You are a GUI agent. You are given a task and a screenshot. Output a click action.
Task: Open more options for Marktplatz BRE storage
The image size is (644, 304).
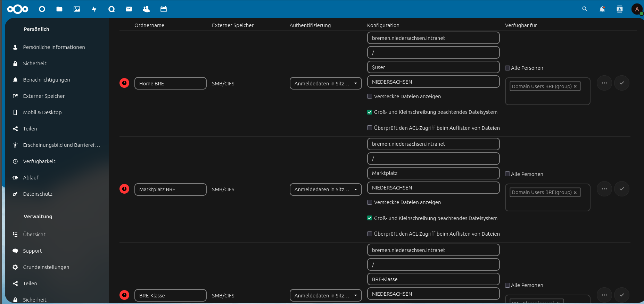click(x=604, y=189)
